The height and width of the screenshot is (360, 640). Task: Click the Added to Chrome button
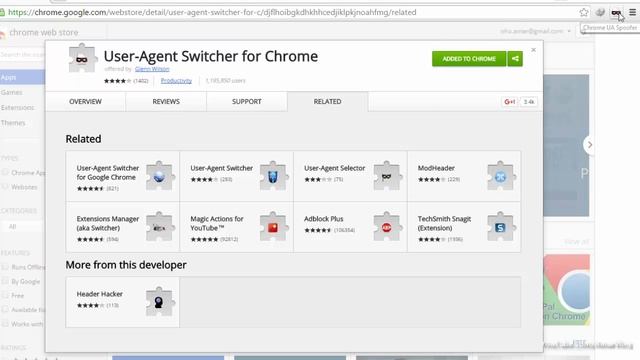point(469,59)
